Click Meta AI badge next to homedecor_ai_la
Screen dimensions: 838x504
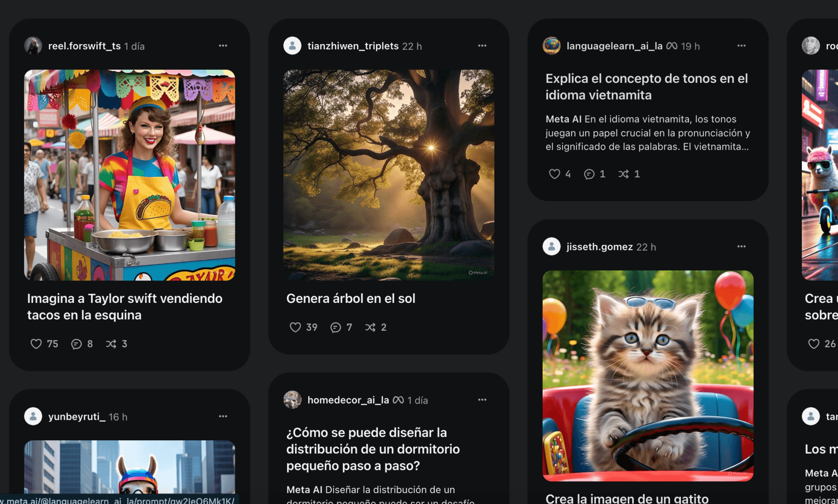point(398,400)
